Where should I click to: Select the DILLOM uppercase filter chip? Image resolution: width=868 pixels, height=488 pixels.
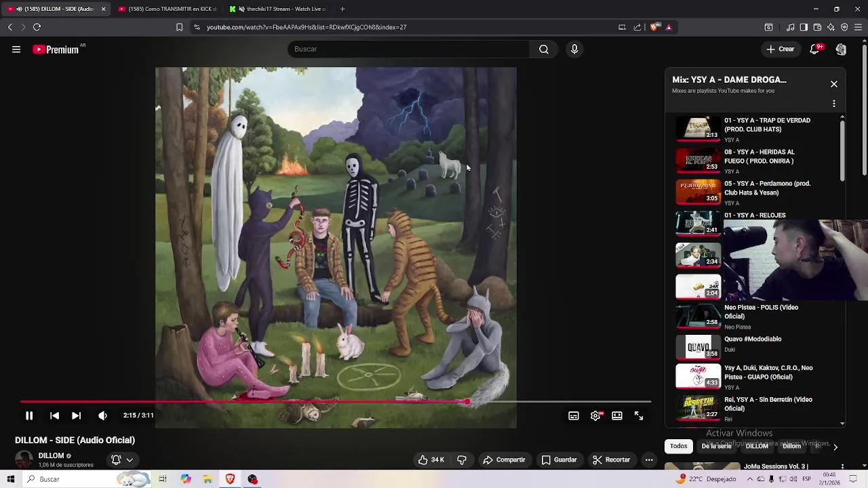pos(757,446)
